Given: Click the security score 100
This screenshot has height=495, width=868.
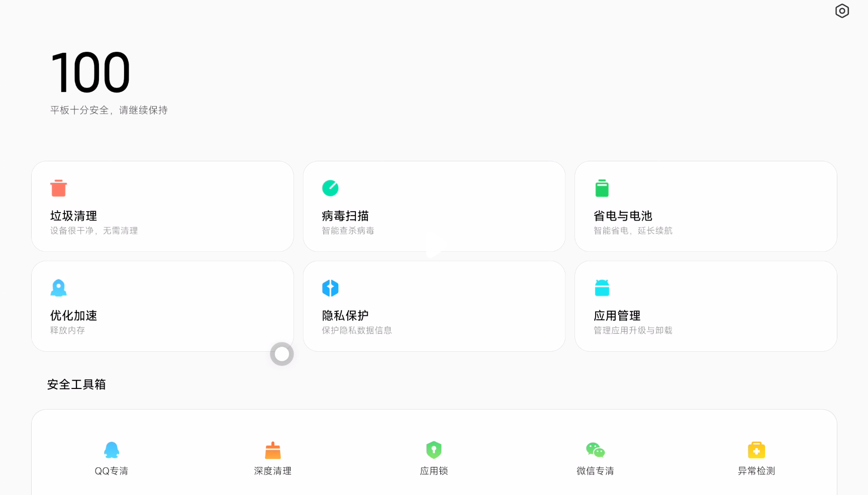Looking at the screenshot, I should pos(90,73).
